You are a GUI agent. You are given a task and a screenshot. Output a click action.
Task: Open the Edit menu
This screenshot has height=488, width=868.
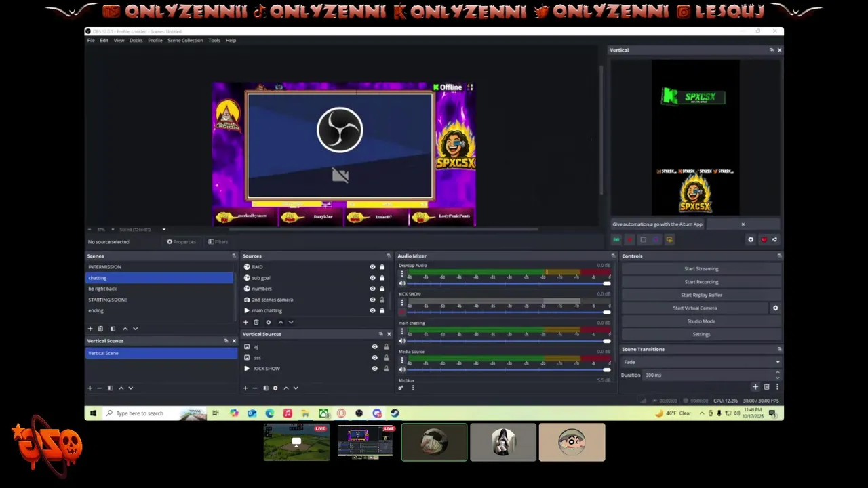tap(104, 41)
